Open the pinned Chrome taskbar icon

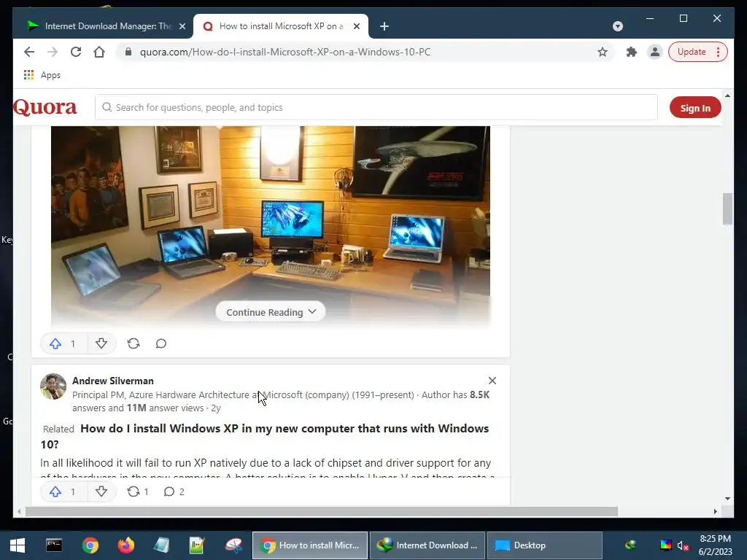pyautogui.click(x=90, y=545)
